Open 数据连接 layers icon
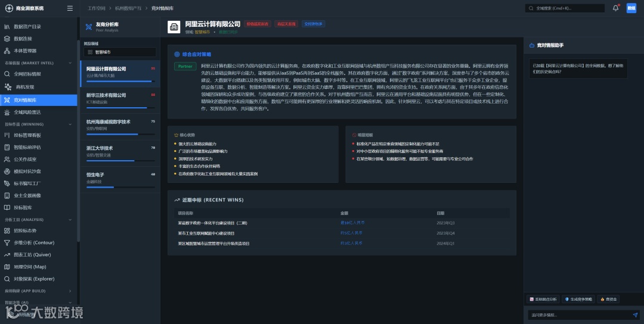644x324 pixels. tap(7, 39)
